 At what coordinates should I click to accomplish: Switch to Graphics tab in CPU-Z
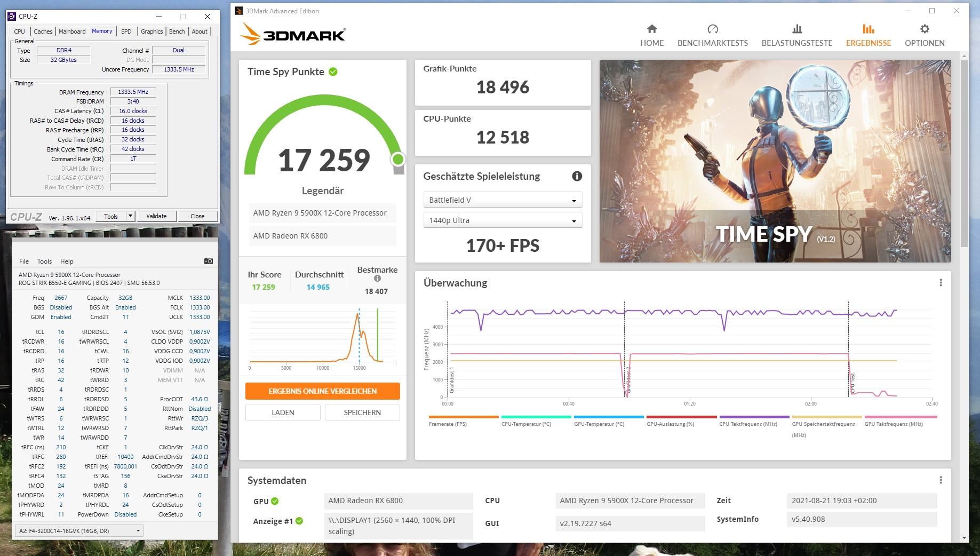pos(152,31)
